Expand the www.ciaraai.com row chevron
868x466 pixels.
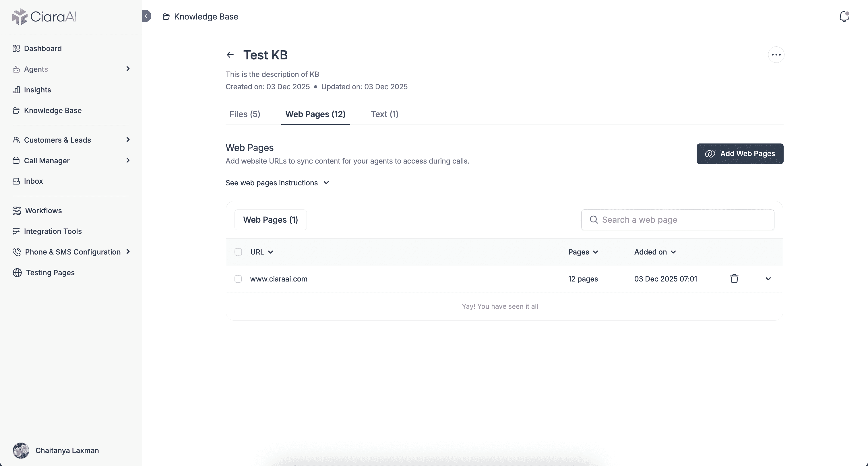[768, 279]
